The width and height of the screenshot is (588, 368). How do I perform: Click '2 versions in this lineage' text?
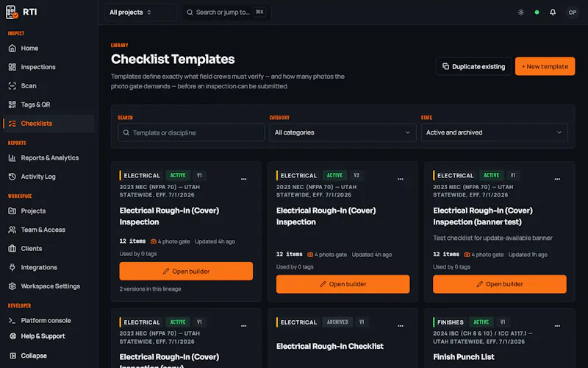click(x=151, y=289)
